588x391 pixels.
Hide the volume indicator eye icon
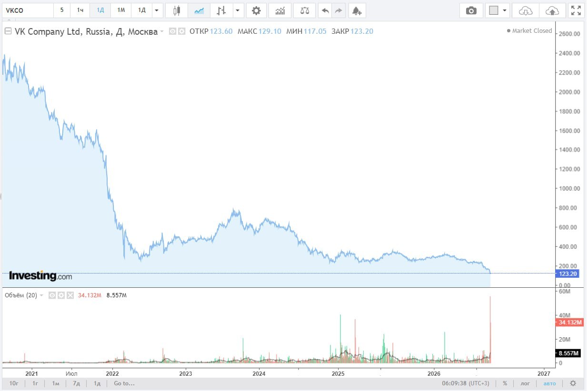pyautogui.click(x=53, y=295)
